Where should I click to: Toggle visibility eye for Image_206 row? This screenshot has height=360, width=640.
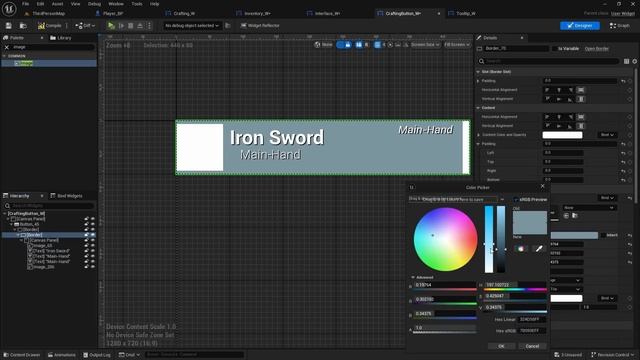click(93, 267)
